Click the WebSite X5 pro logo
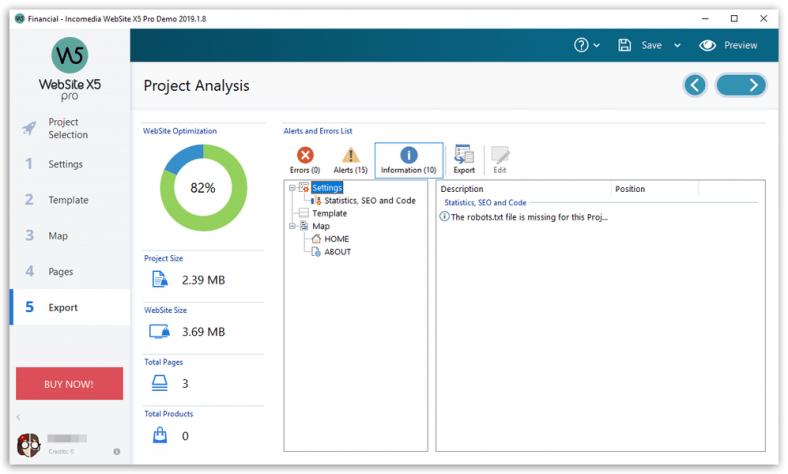 [70, 69]
